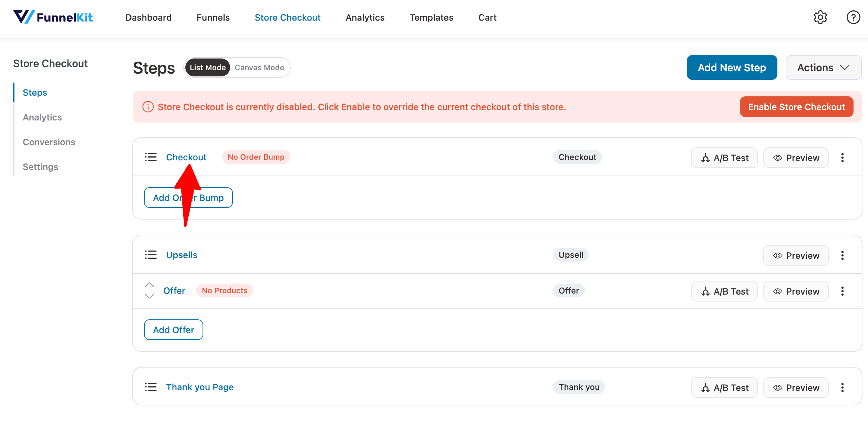Preview the Thank you Page step

tap(796, 388)
